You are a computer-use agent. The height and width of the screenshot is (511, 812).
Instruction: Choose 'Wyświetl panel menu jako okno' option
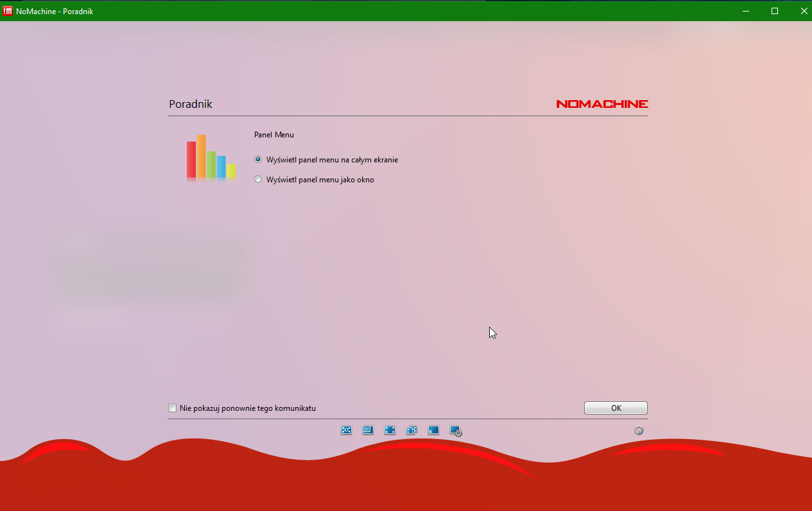click(x=258, y=180)
